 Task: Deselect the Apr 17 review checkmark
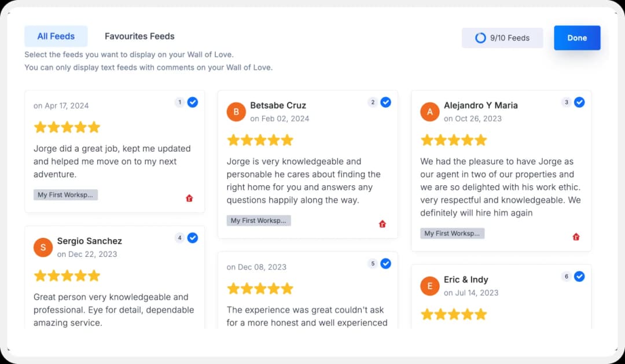click(x=193, y=102)
